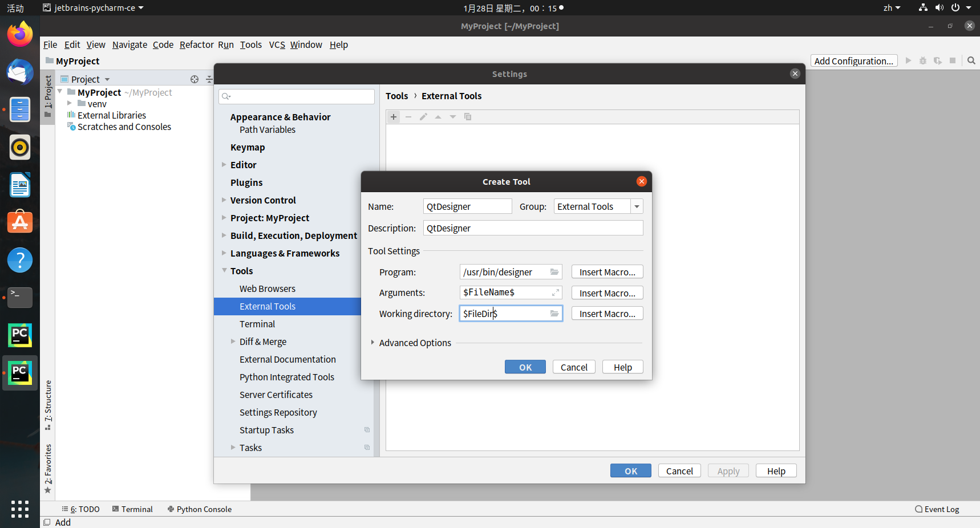
Task: Click Insert Macro for Arguments field
Action: pyautogui.click(x=608, y=293)
